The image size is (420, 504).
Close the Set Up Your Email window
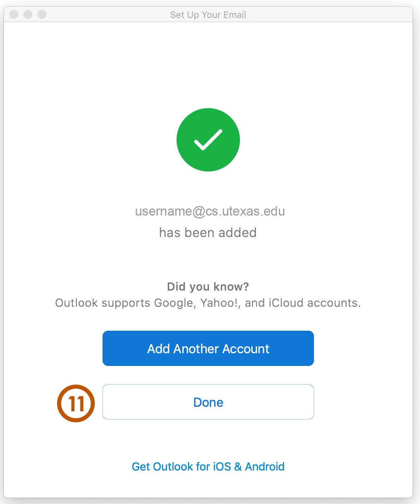click(x=14, y=14)
